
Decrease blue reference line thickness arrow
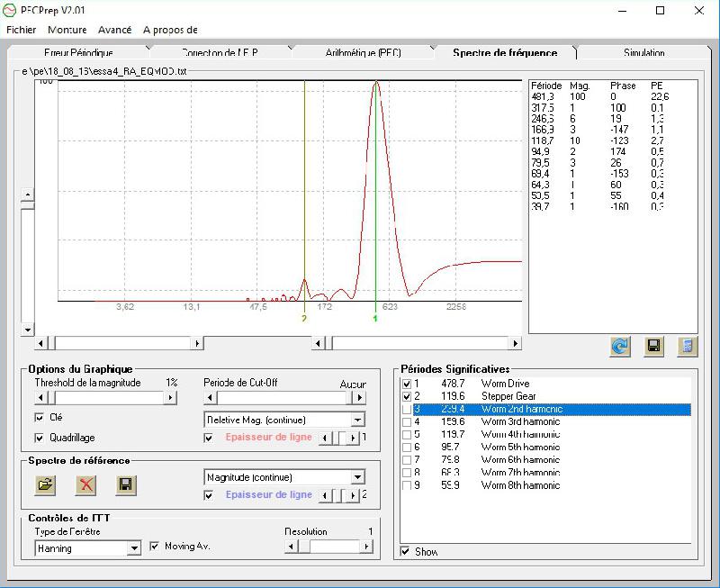click(325, 495)
